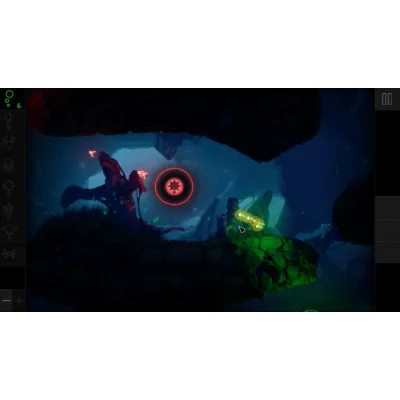
Task: Click the plus zoom-in button
Action: 20,300
